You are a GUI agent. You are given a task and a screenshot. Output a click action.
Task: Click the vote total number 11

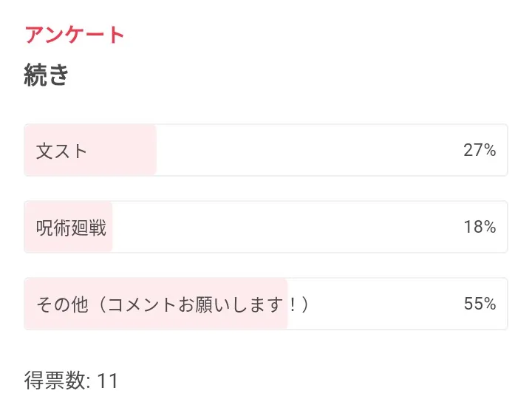point(108,381)
